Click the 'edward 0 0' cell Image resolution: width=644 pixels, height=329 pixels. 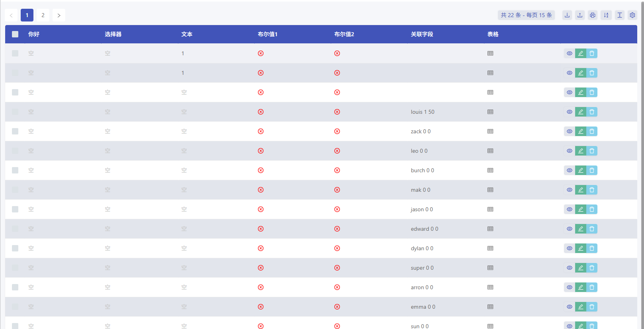[424, 229]
